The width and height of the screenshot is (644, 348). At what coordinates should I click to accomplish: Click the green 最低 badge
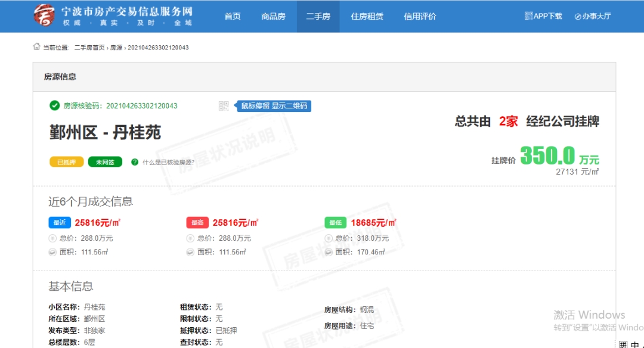click(x=336, y=222)
